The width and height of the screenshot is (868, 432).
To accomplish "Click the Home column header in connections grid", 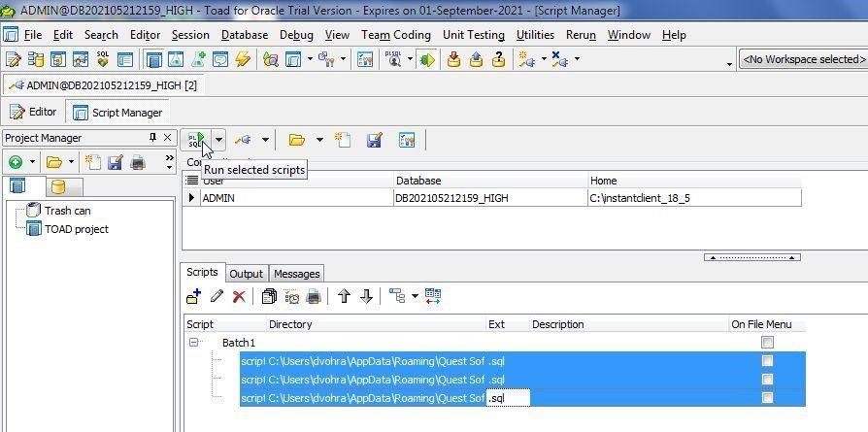I will (694, 181).
